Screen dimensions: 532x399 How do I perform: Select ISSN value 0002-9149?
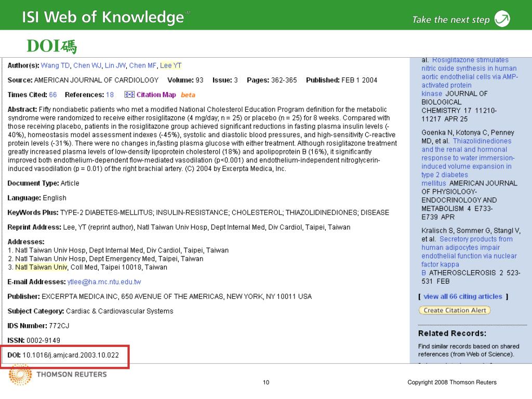[x=43, y=340]
